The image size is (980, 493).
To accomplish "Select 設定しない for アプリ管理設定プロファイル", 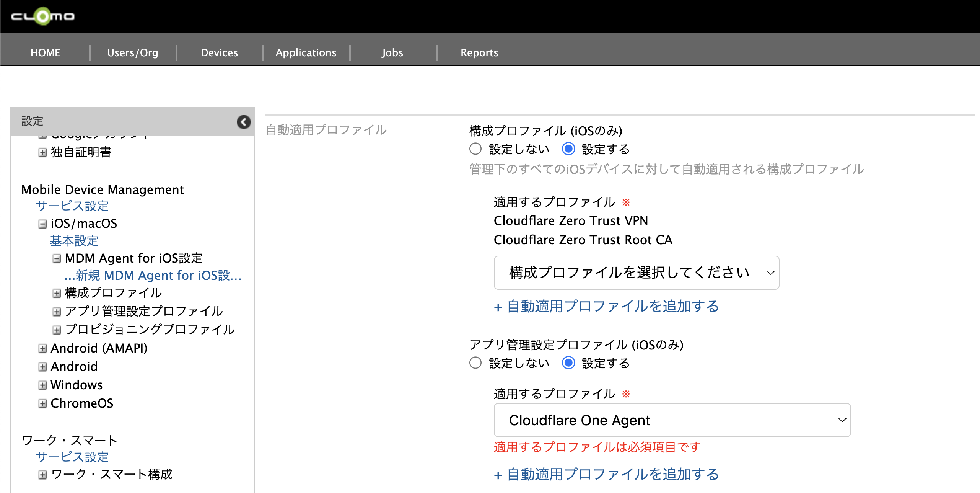I will tap(475, 363).
